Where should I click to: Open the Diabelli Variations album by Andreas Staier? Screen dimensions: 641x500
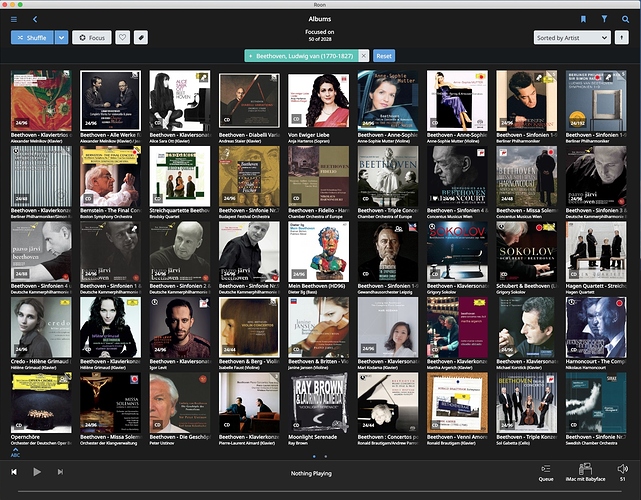249,101
